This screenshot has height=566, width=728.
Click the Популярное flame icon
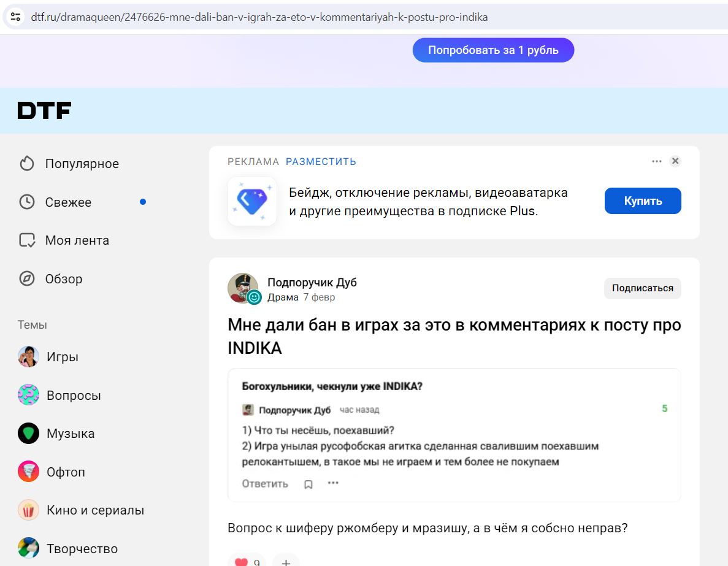click(x=27, y=164)
